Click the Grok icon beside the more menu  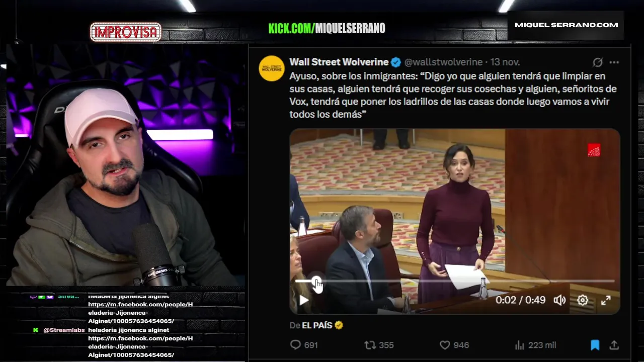click(x=598, y=62)
